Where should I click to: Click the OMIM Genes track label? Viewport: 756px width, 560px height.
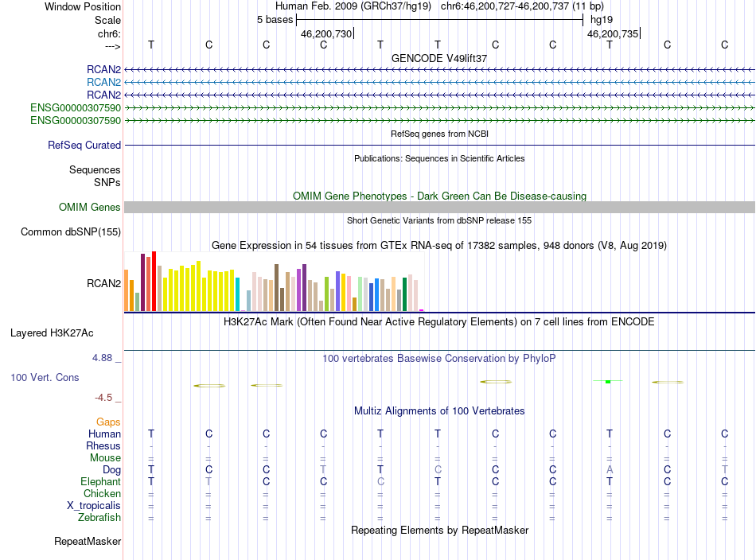click(90, 208)
